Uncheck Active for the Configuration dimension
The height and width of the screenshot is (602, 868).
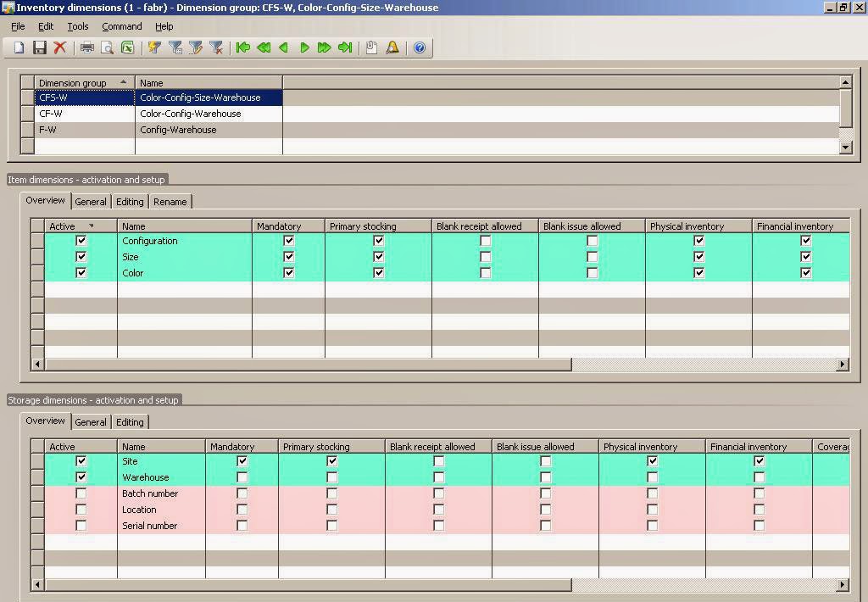point(81,240)
